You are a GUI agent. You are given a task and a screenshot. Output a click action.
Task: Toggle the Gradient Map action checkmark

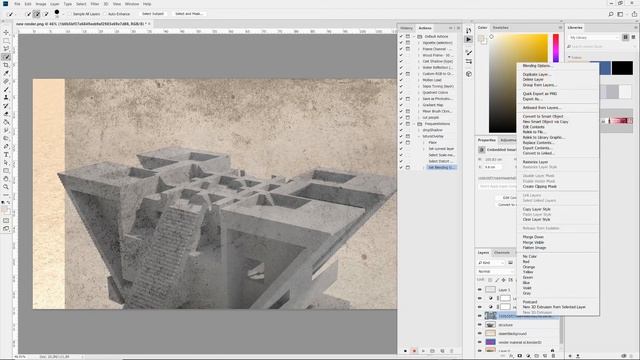click(x=401, y=105)
